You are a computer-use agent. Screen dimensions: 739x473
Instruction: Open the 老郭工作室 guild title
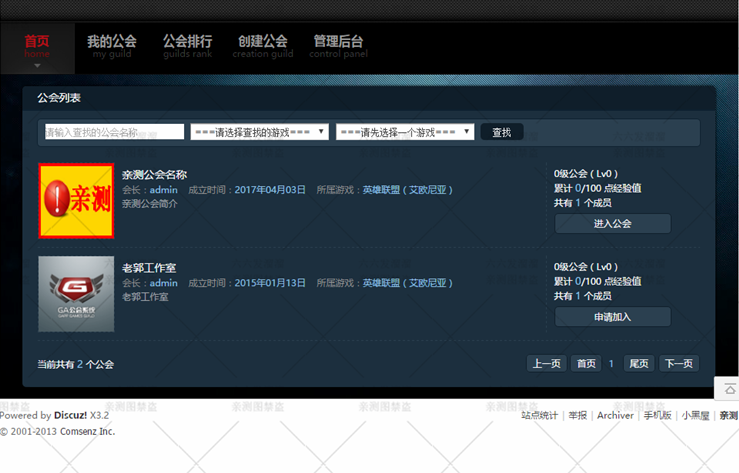coord(149,268)
